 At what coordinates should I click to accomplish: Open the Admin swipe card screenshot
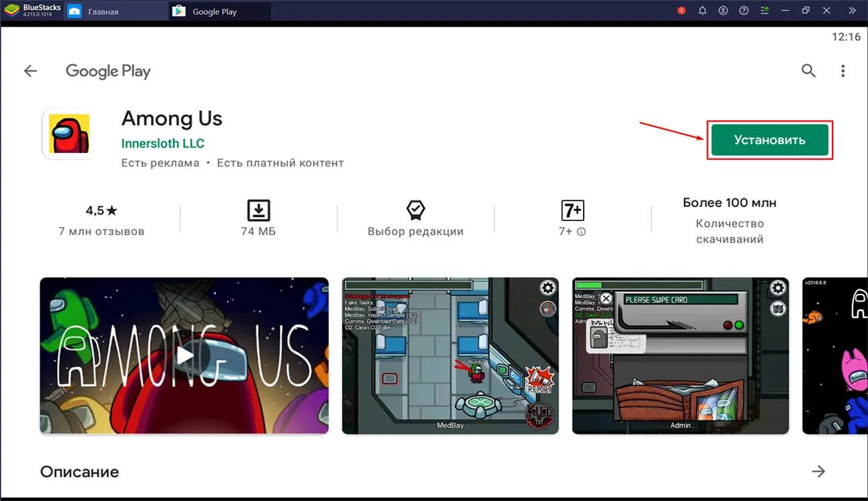coord(680,355)
